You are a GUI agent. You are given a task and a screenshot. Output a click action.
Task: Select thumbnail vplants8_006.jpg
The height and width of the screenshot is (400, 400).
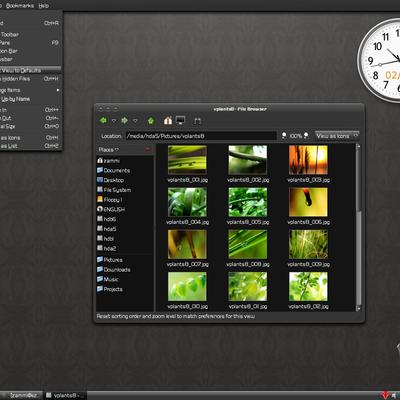[x=308, y=202]
